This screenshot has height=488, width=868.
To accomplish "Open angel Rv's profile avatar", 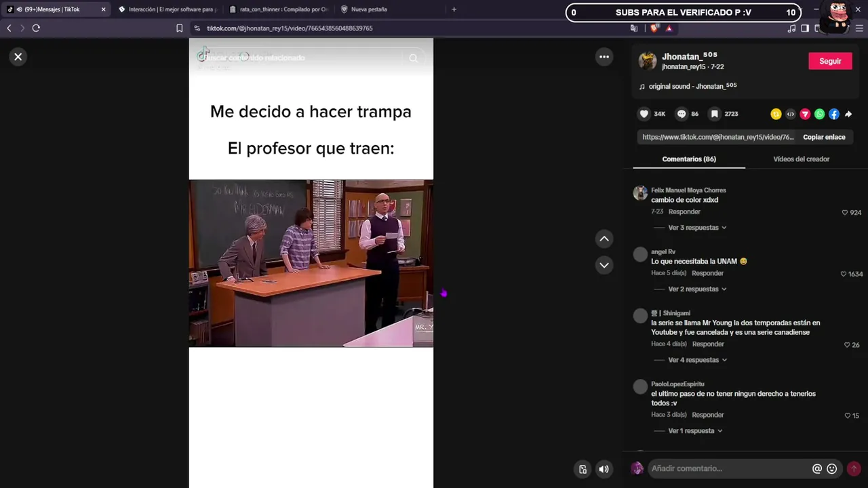I will 640,255.
